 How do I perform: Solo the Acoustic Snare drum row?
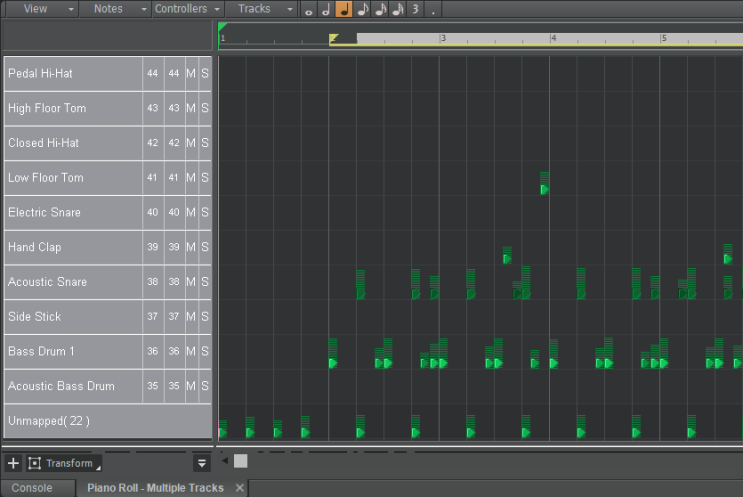205,282
